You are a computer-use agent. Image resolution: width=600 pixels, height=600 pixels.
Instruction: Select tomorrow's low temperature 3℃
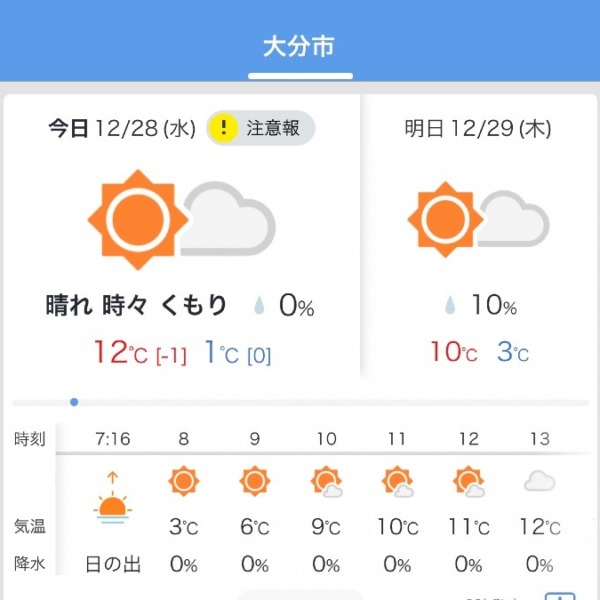coord(513,351)
